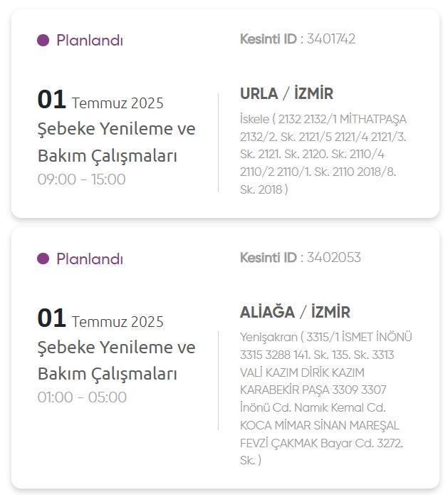Click the 01 Temmuz 2025 date in the Urla card

[100, 100]
